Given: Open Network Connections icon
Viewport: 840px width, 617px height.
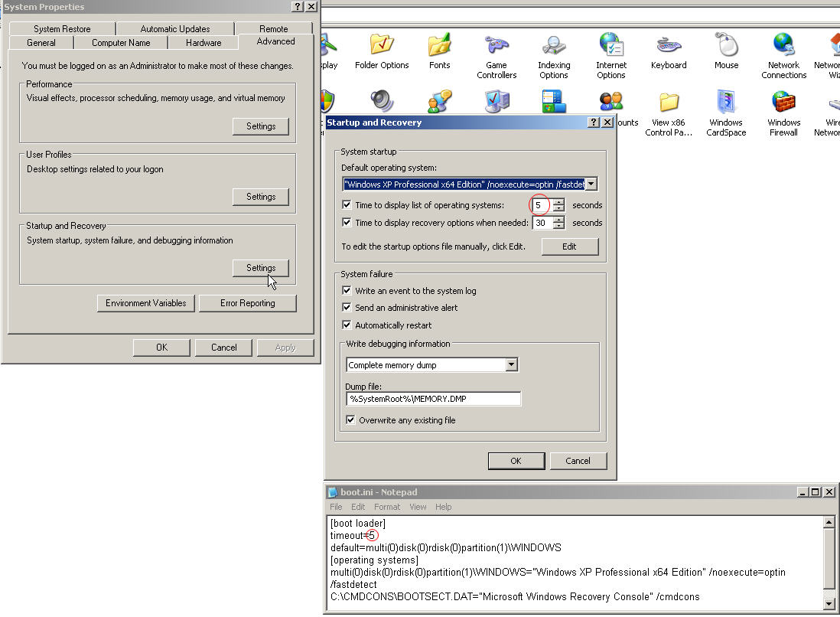Looking at the screenshot, I should 783,57.
